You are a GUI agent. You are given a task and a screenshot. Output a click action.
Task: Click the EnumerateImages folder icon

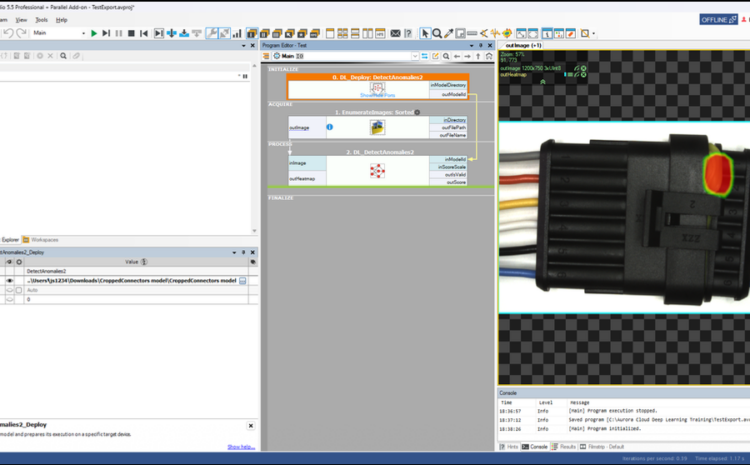pos(378,128)
